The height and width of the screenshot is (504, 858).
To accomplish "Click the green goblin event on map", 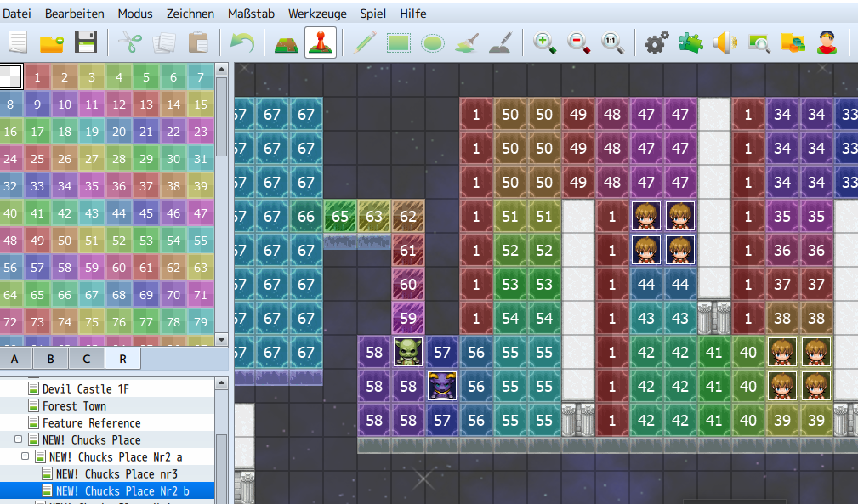I will pos(407,352).
